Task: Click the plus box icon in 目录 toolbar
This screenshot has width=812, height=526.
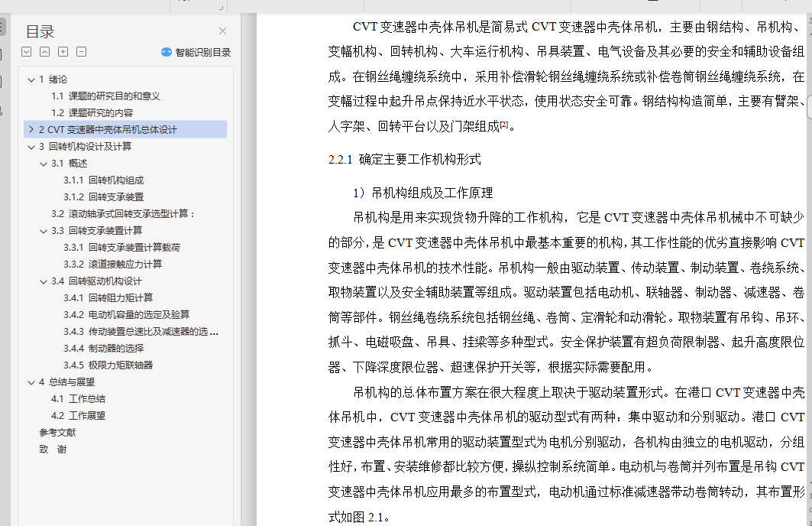Action: click(x=63, y=52)
